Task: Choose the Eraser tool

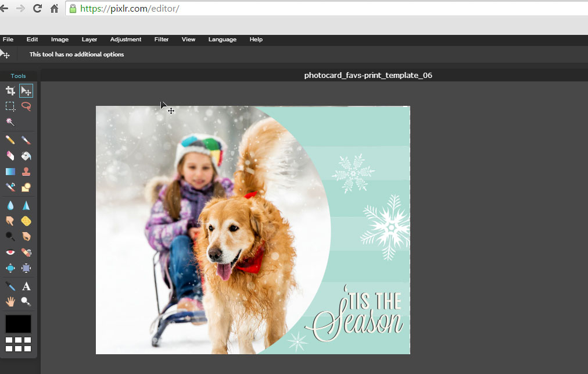Action: pyautogui.click(x=10, y=156)
